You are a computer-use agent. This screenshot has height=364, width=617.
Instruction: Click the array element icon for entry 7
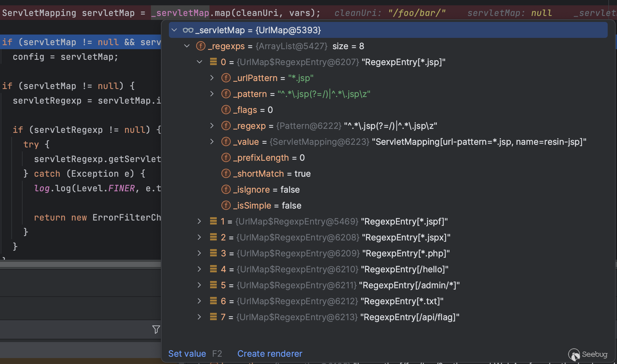point(213,317)
